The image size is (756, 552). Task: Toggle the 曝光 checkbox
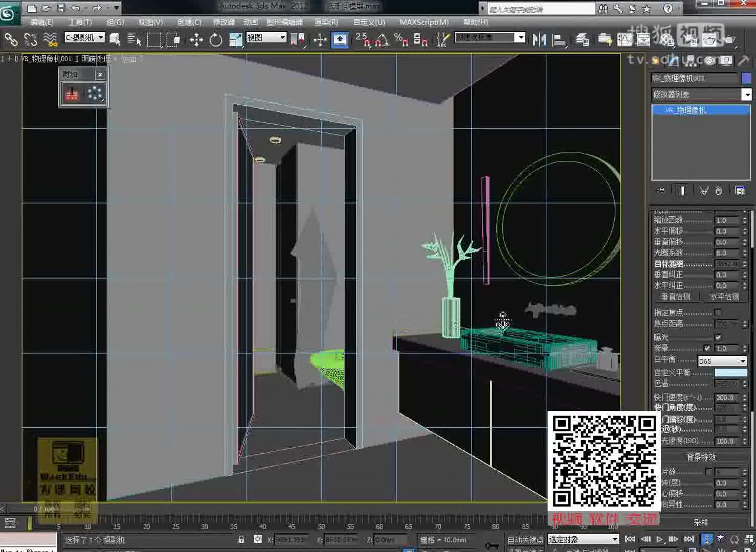tap(718, 337)
